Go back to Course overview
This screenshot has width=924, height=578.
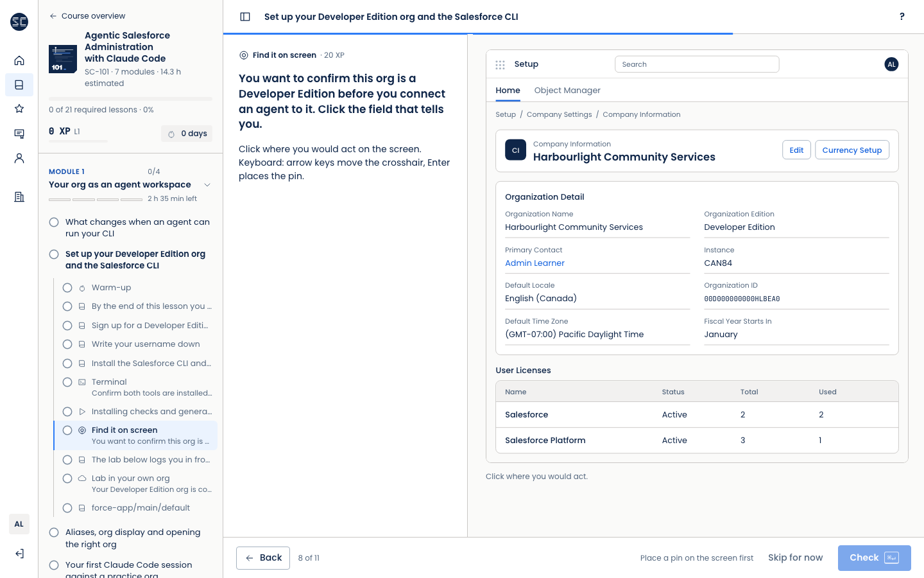click(x=87, y=16)
